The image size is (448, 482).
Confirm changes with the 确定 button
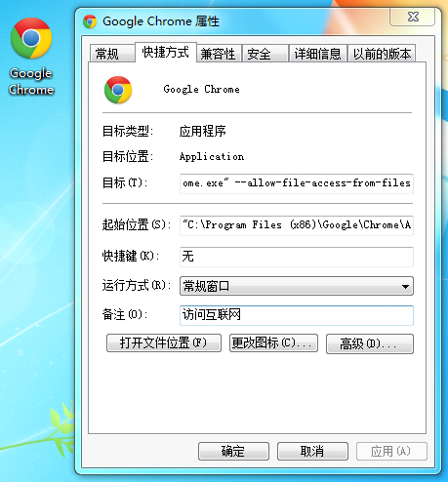coord(233,451)
